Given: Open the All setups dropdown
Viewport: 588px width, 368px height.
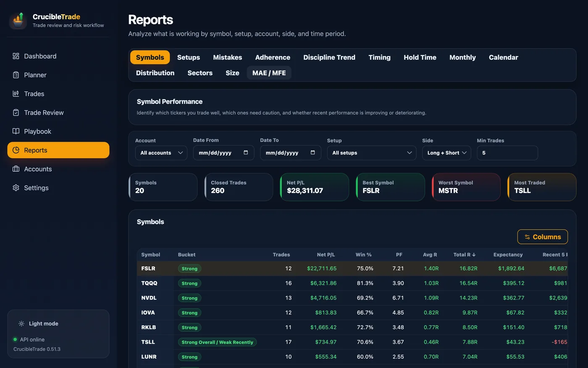Looking at the screenshot, I should pos(372,153).
